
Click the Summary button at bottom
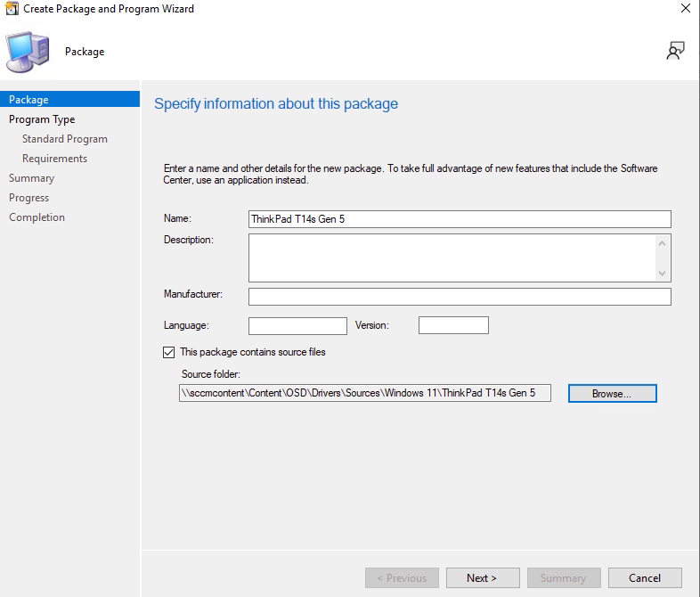(564, 577)
